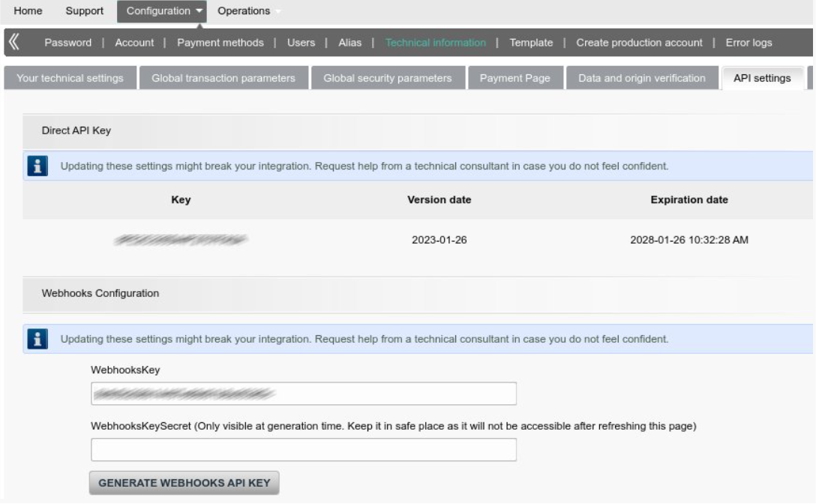Focus the WebhooksKeySecret input field
Image resolution: width=816 pixels, height=504 pixels.
click(304, 450)
